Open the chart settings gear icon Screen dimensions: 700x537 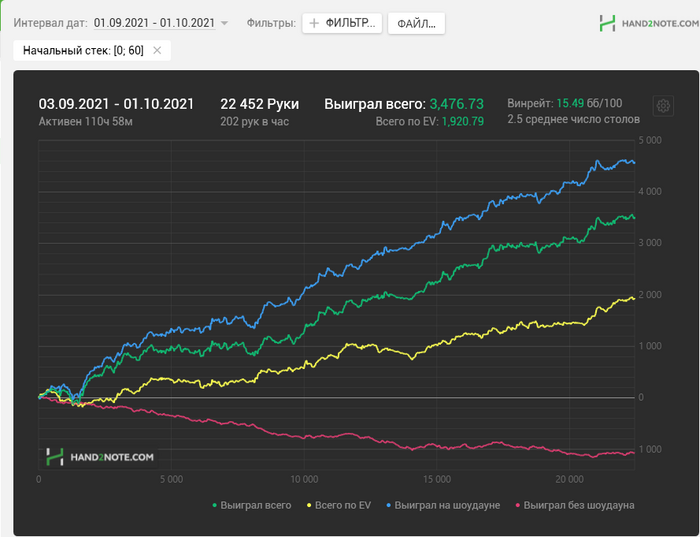[663, 106]
